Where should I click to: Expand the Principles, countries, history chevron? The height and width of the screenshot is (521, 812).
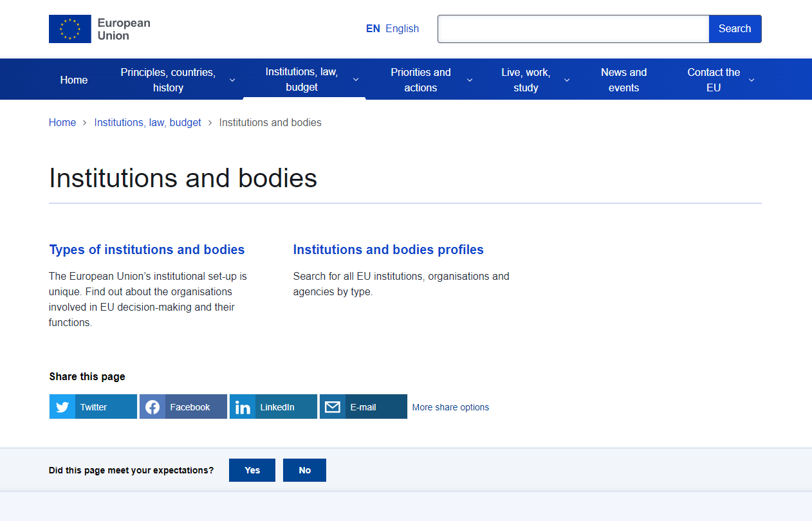coord(232,80)
